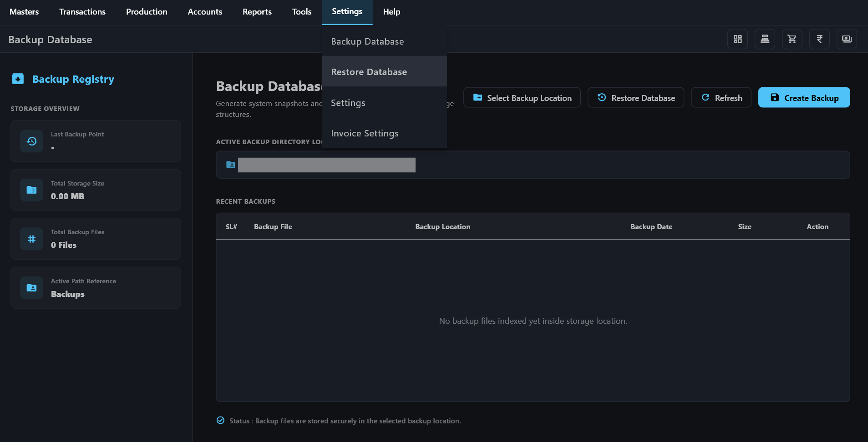Click the Backup Registry archive icon

(18, 79)
